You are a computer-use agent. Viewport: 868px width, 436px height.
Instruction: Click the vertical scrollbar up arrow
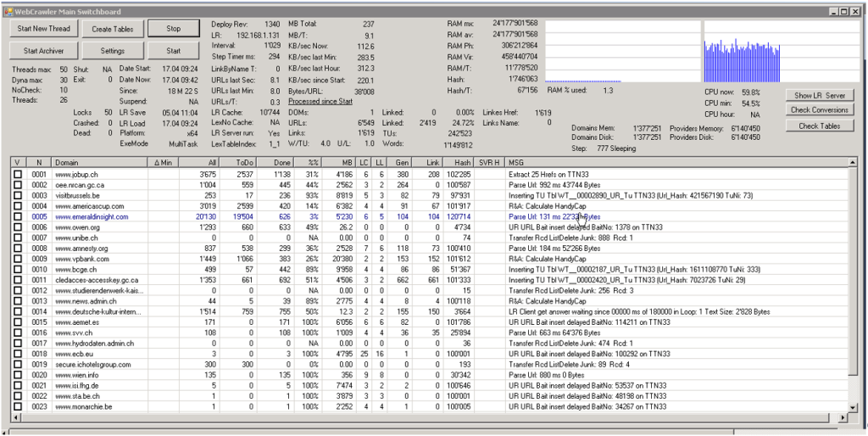[x=854, y=162]
